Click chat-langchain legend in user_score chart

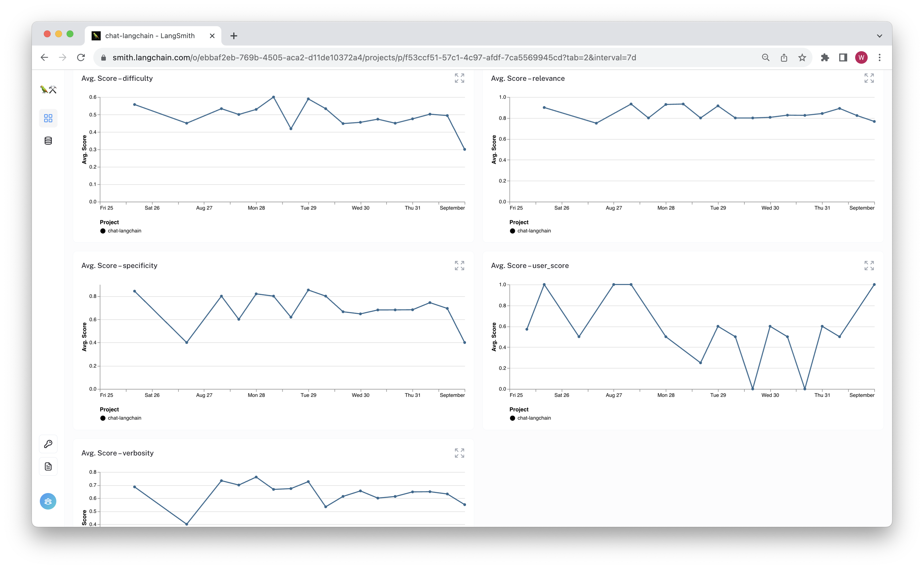pos(531,418)
